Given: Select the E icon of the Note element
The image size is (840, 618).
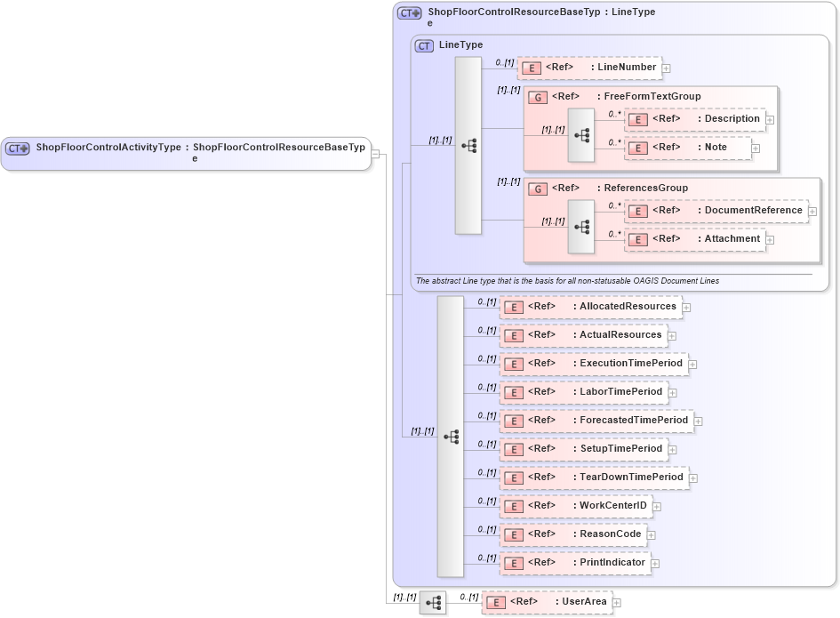Looking at the screenshot, I should 637,148.
